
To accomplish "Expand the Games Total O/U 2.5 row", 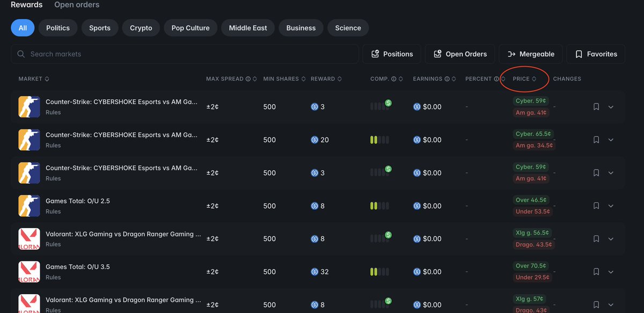I will [x=611, y=206].
